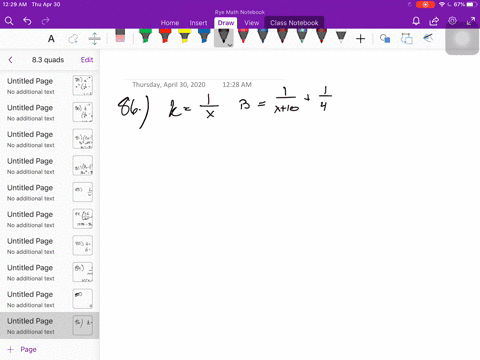Tap Edit in page list
This screenshot has height=360, width=480.
[87, 60]
